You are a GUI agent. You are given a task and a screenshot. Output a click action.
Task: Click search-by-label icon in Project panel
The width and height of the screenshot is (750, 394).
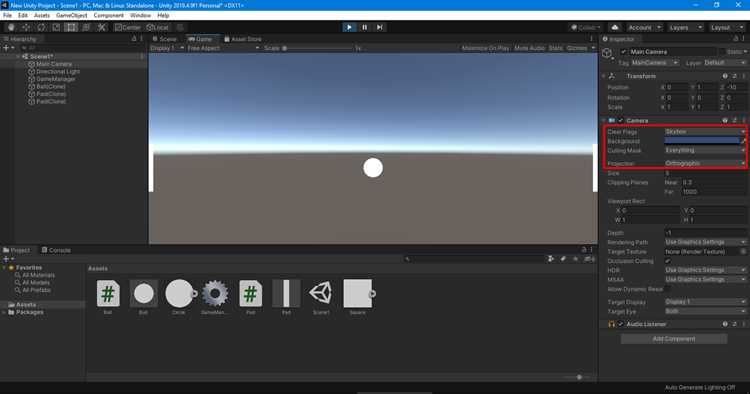563,259
